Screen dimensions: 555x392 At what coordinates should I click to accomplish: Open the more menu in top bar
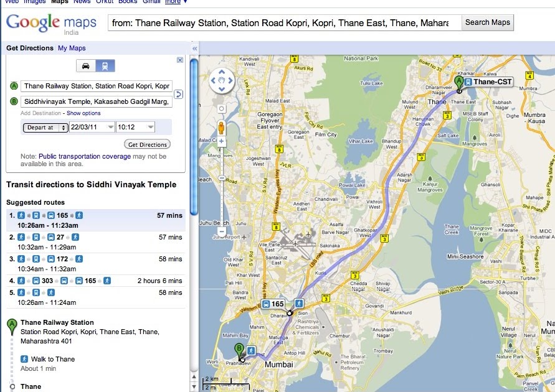point(176,2)
